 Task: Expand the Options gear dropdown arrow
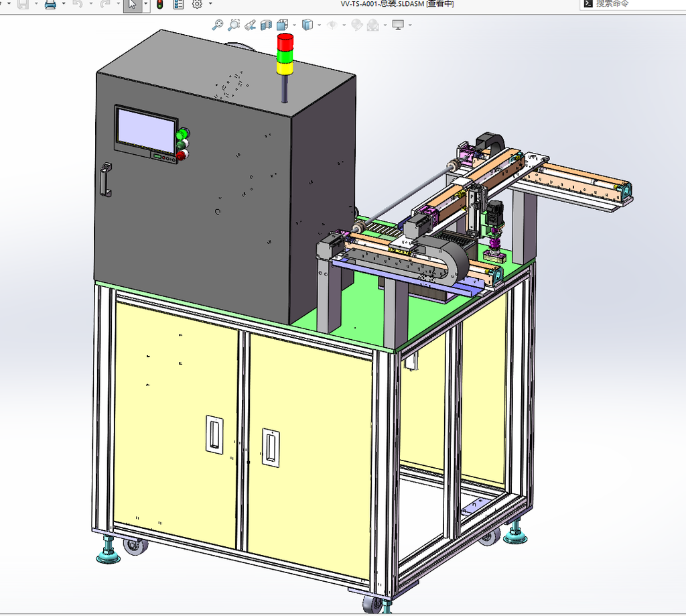pyautogui.click(x=210, y=4)
